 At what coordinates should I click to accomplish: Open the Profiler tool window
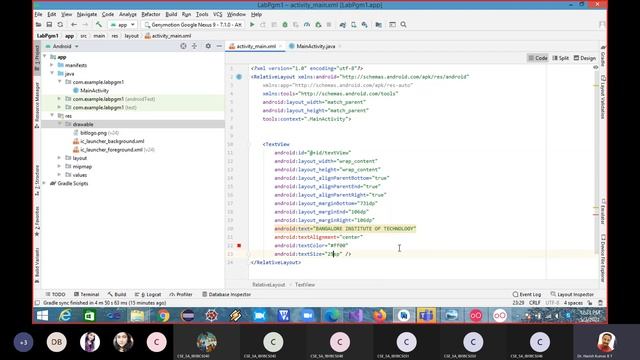pos(181,294)
